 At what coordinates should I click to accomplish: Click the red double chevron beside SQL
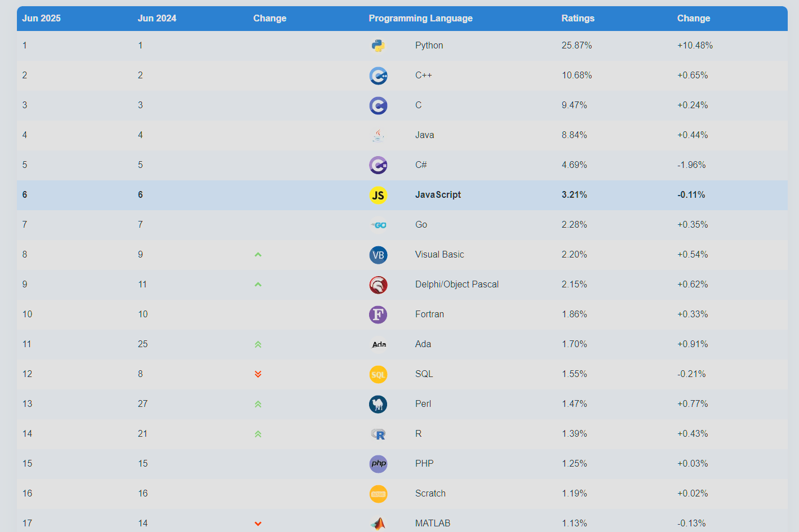pos(258,374)
